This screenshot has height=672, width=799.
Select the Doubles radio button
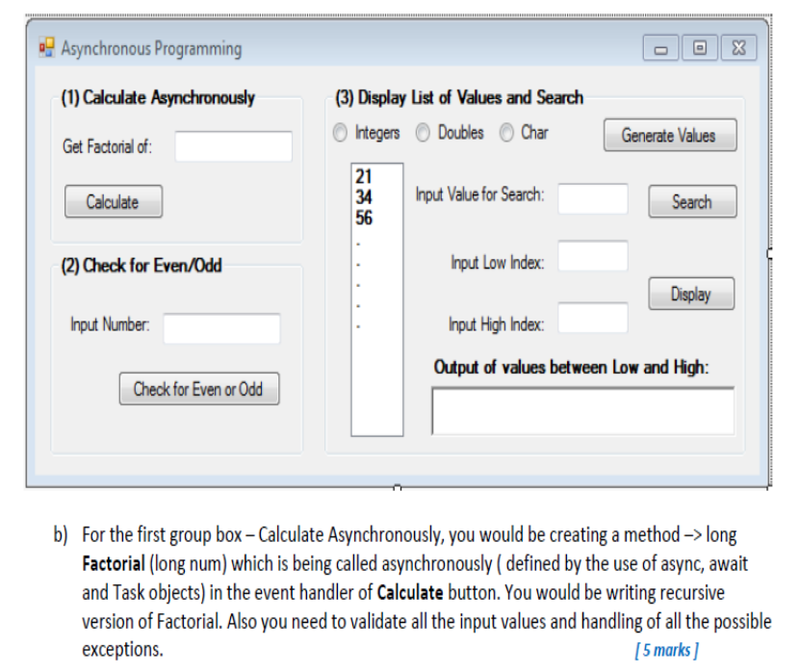pos(422,133)
